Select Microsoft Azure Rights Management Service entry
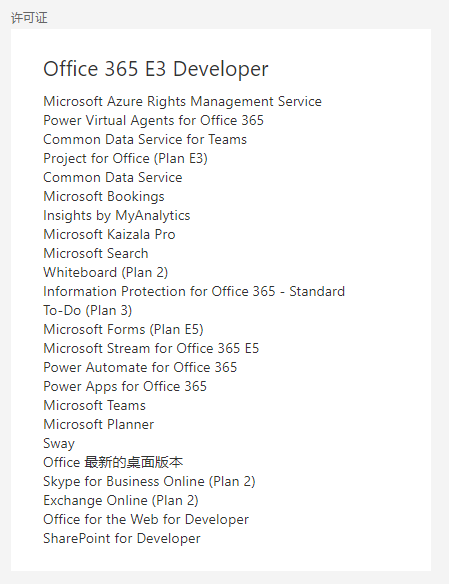The width and height of the screenshot is (449, 584). 182,101
